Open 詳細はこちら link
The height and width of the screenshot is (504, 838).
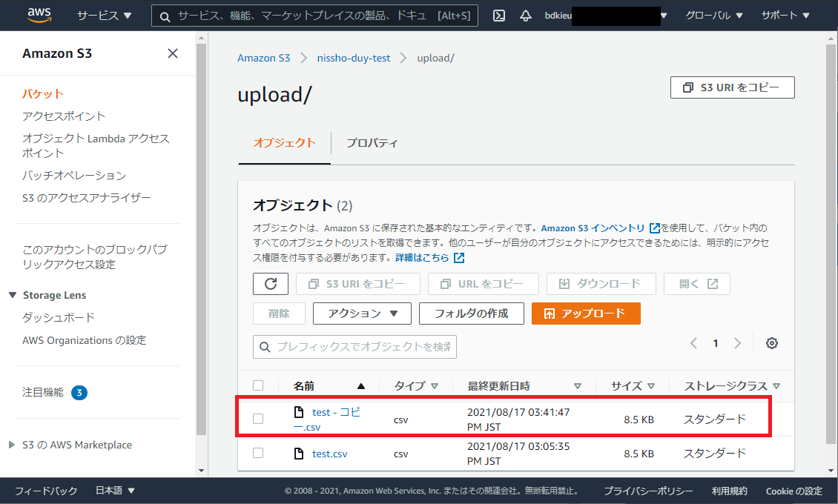coord(422,258)
